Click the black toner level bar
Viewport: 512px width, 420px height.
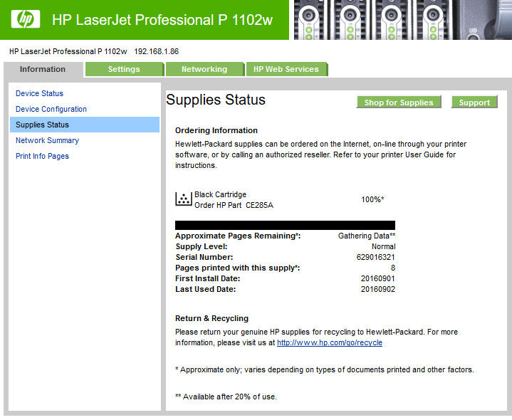(x=285, y=225)
